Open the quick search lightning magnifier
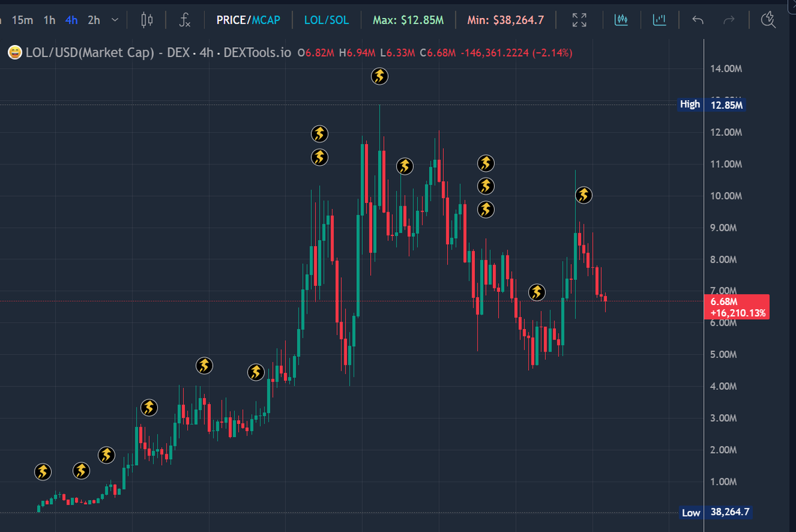This screenshot has width=796, height=532. click(x=769, y=20)
